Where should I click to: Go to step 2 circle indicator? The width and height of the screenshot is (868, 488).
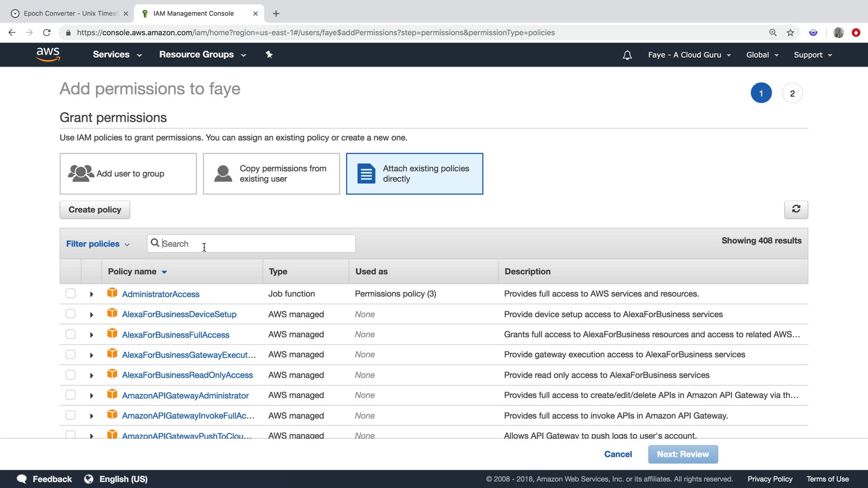point(792,93)
